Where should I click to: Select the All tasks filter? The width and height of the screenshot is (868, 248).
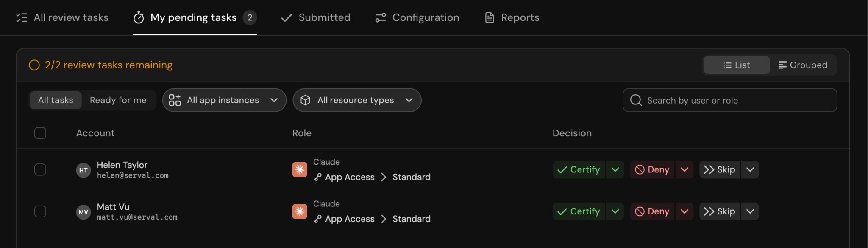click(56, 100)
